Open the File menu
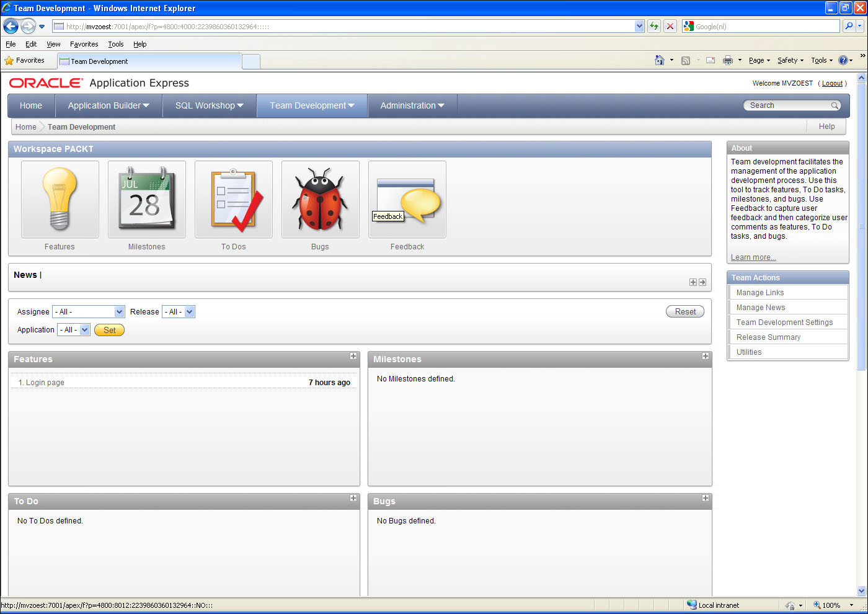The height and width of the screenshot is (614, 868). 11,44
